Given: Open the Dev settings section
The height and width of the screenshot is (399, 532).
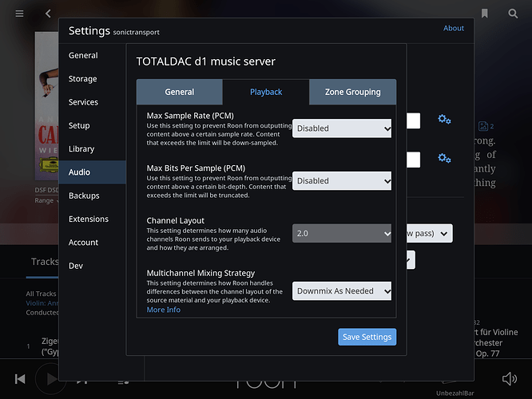Looking at the screenshot, I should [x=93, y=266].
